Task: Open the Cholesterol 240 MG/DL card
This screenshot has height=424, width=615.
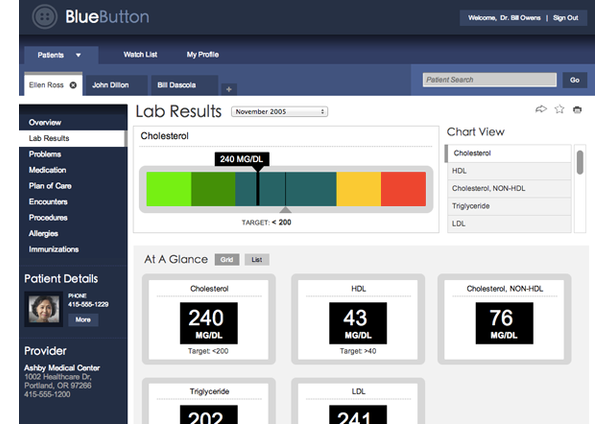Action: pos(209,319)
